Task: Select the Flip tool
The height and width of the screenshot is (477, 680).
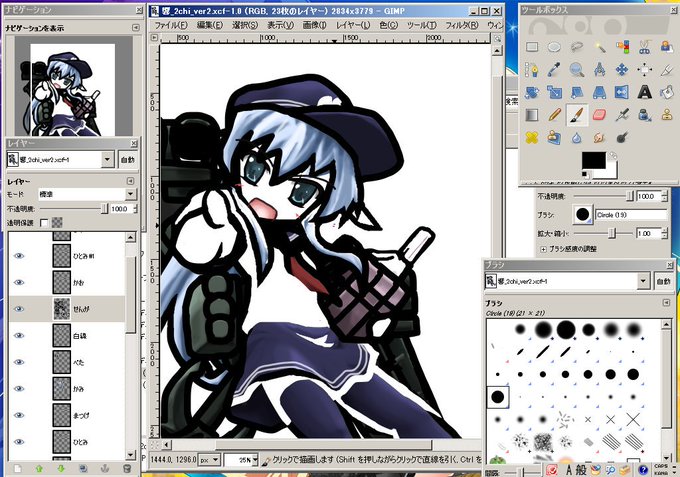Action: coord(622,92)
